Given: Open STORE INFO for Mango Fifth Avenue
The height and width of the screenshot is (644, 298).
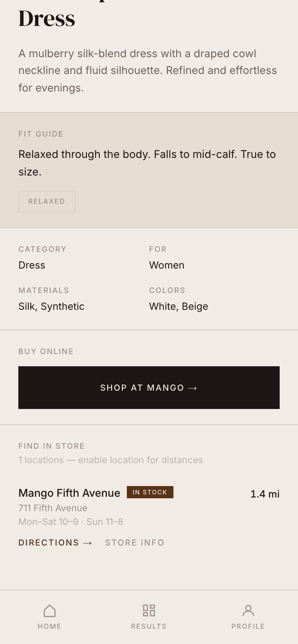Looking at the screenshot, I should coord(134,543).
